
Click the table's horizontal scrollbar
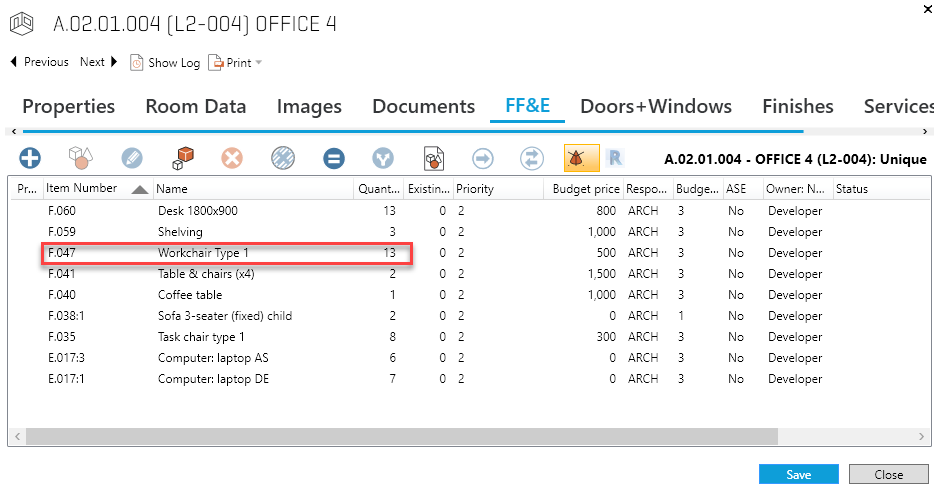[x=400, y=436]
